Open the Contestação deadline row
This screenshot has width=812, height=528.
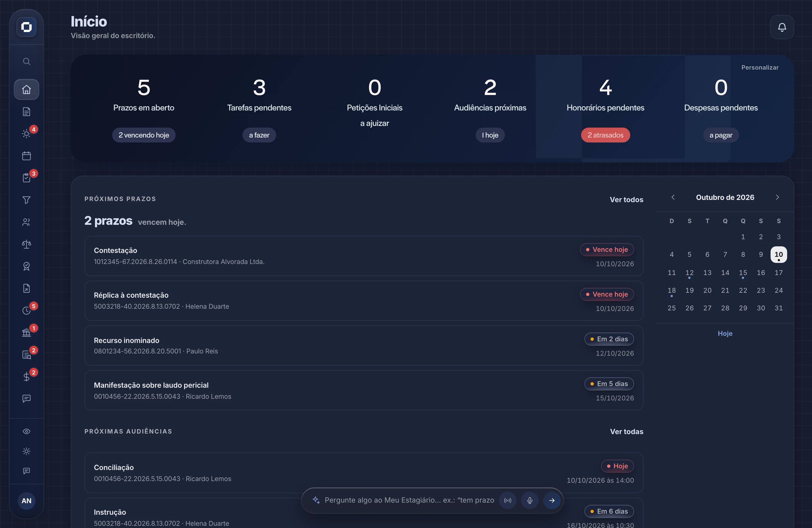[x=364, y=256]
